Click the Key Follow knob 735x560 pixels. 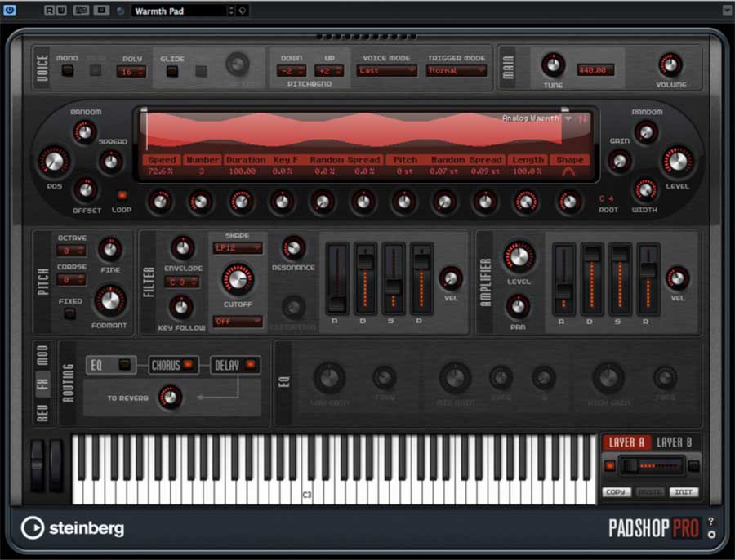pos(181,307)
